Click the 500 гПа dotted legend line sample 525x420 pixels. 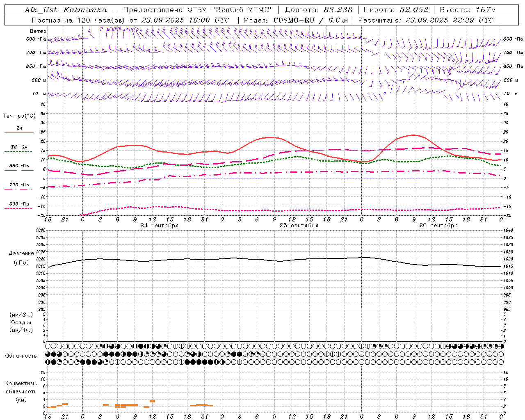[x=18, y=208]
